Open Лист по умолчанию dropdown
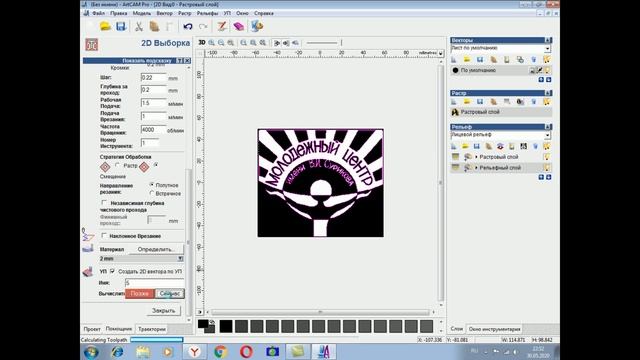Viewport: 640px width, 360px height. 547,48
